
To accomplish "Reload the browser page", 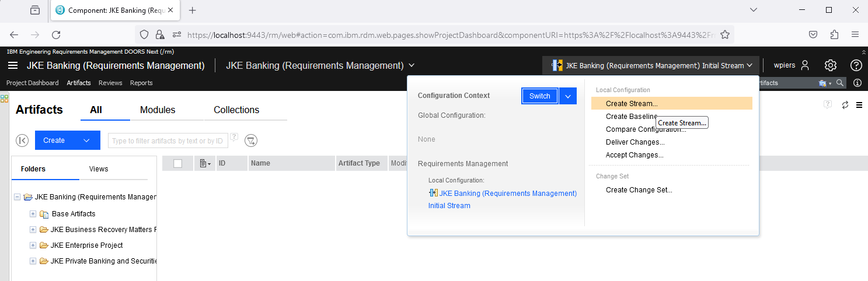I will (56, 34).
